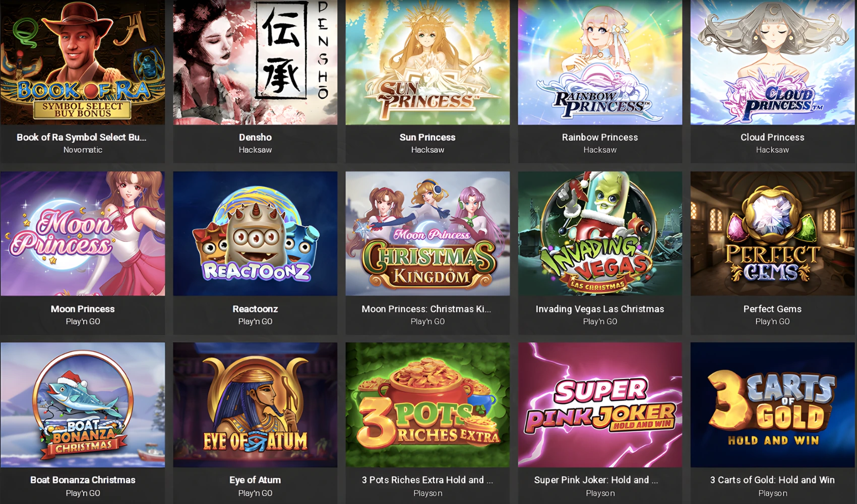Select the Sun Princess game image
This screenshot has width=857, height=504.
point(427,62)
